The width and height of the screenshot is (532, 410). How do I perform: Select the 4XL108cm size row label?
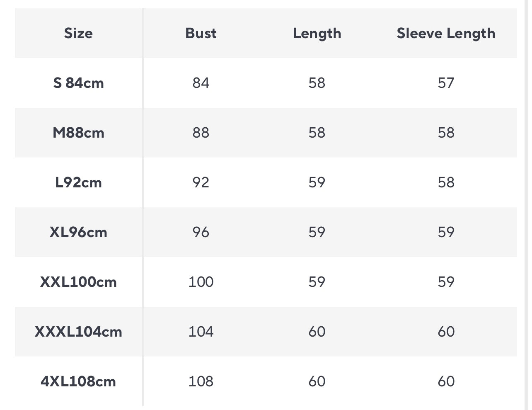pos(78,381)
